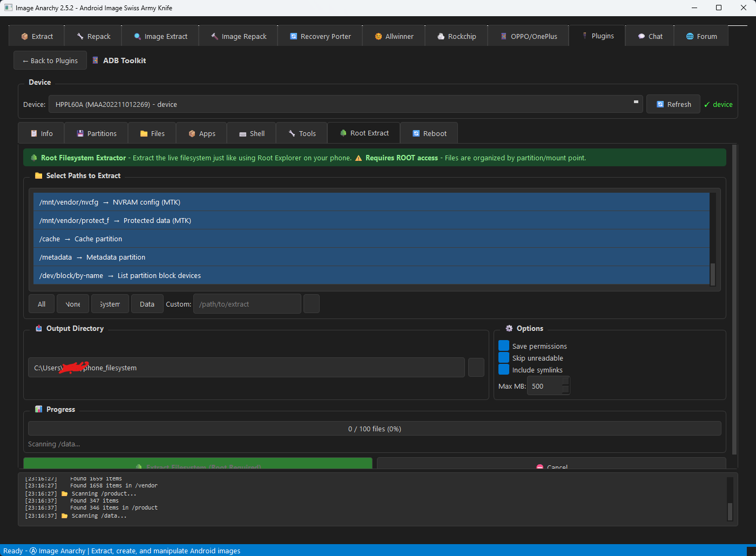Image resolution: width=756 pixels, height=556 pixels.
Task: Click the gear icon next to Options
Action: (509, 328)
